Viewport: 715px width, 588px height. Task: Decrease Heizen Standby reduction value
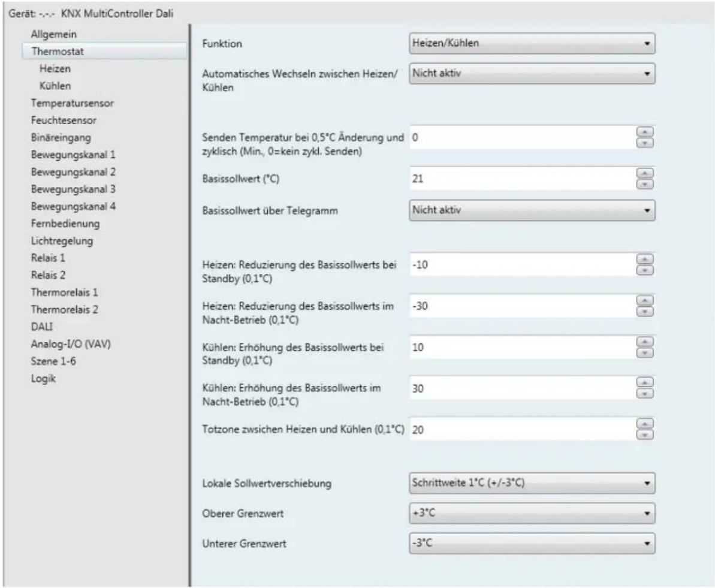coord(645,270)
